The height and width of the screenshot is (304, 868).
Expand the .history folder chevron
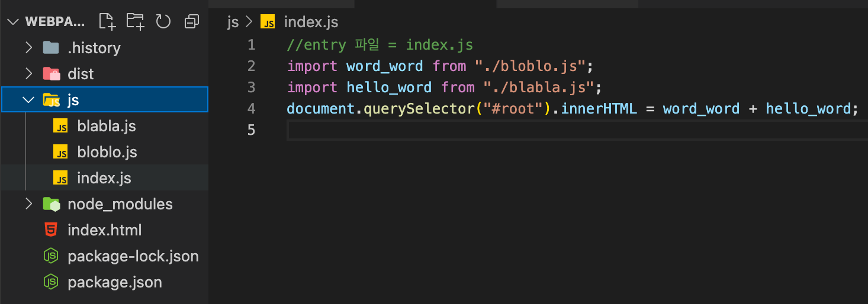point(28,48)
